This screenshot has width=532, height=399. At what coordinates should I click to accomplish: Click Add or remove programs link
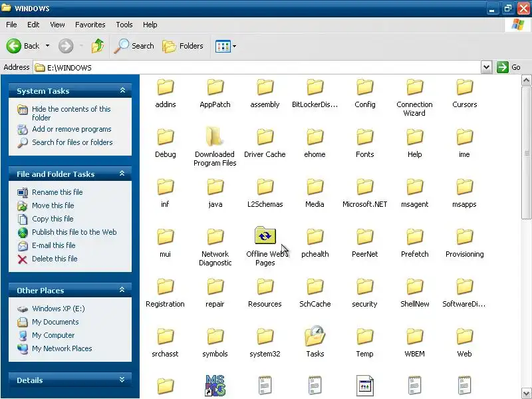pyautogui.click(x=72, y=129)
